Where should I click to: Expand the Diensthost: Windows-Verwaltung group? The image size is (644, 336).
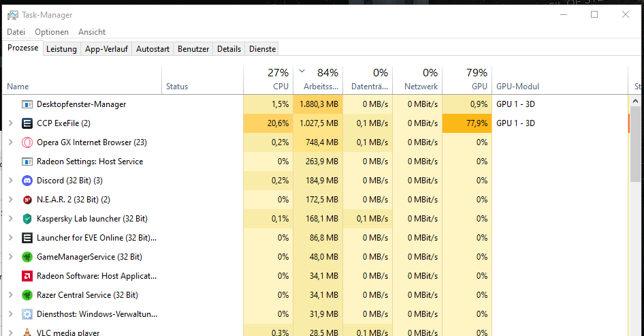pos(11,314)
